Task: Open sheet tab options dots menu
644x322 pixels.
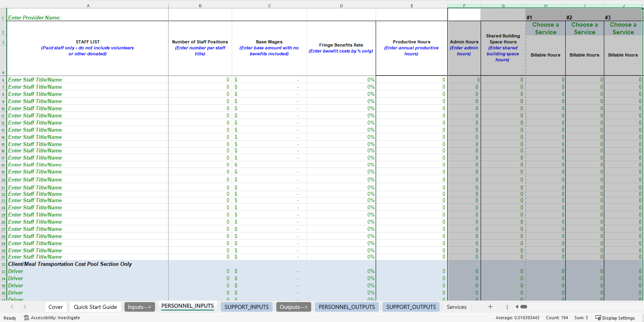Action: click(507, 307)
